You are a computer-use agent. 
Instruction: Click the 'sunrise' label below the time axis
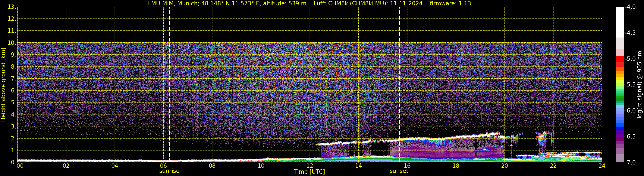170,171
